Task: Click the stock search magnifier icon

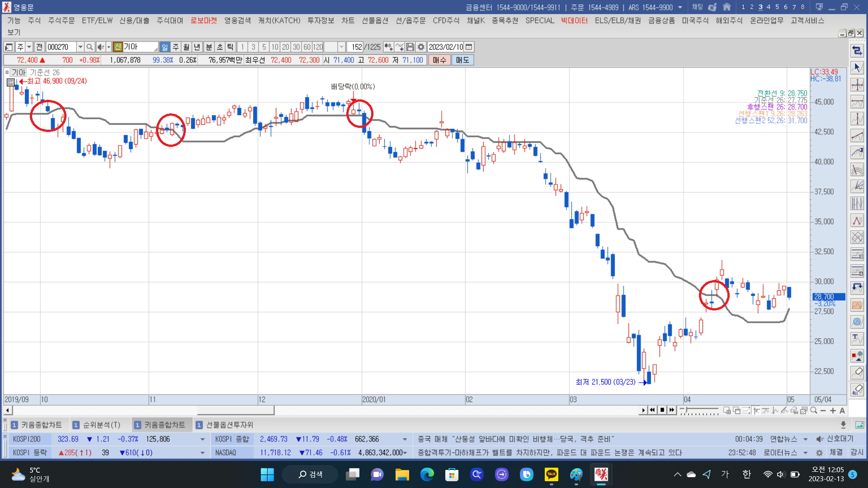Action: pyautogui.click(x=90, y=47)
